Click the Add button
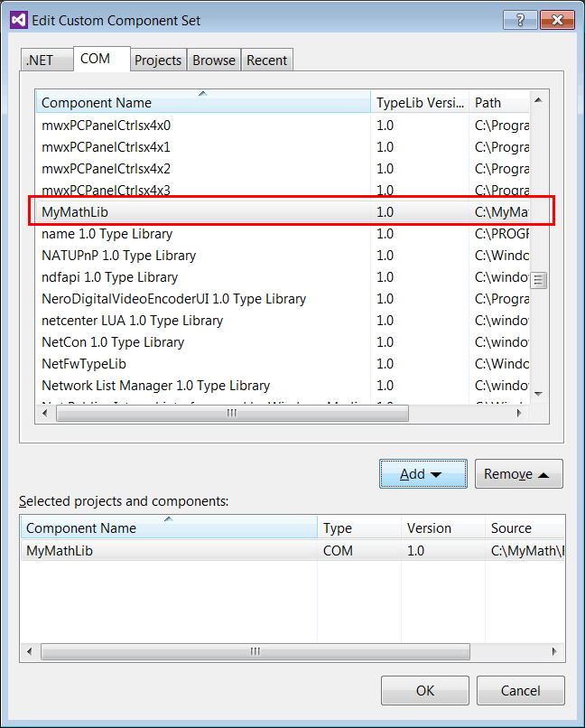Viewport: 585px width, 728px height. tap(423, 473)
